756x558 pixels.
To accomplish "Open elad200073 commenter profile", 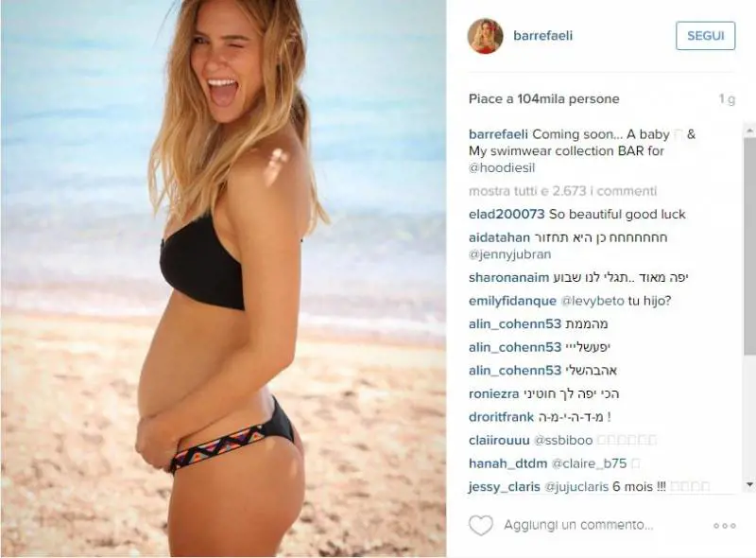I will (x=507, y=215).
